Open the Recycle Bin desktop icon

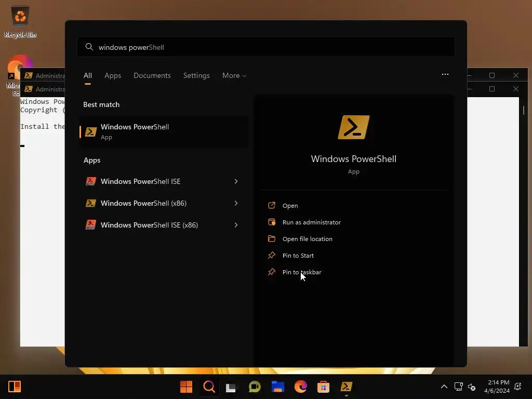pos(20,22)
